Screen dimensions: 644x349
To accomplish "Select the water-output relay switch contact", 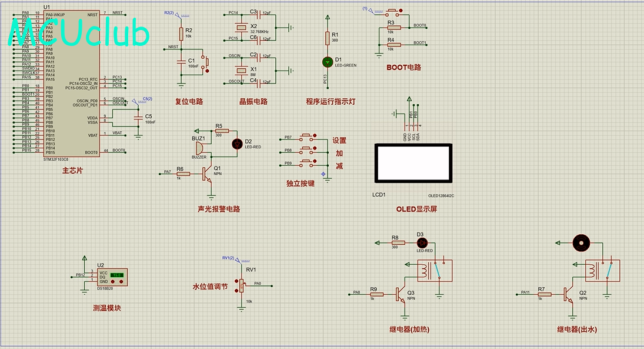I will point(609,270).
